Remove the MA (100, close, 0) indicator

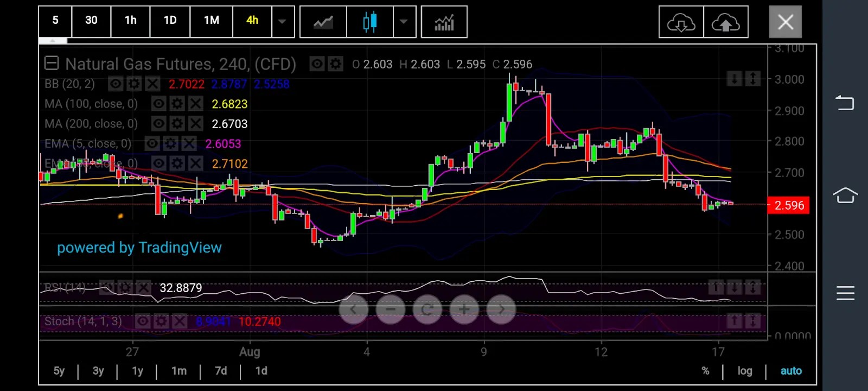(x=195, y=104)
